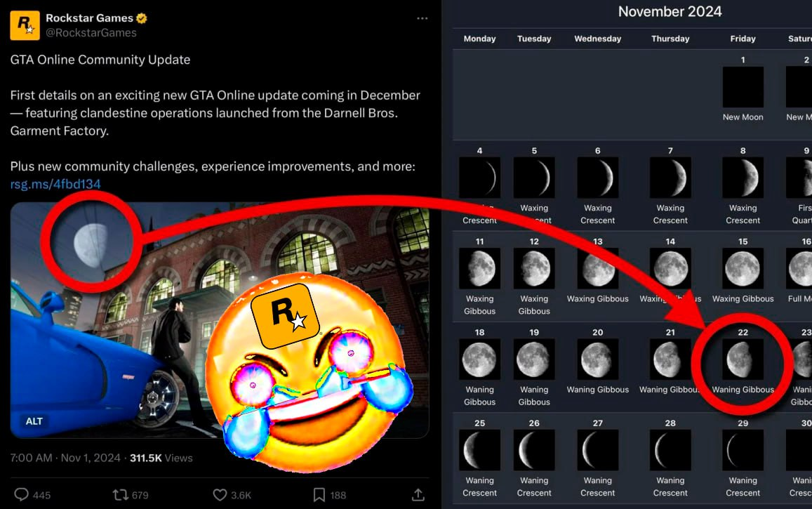Click the retweet icon showing 679

[120, 494]
